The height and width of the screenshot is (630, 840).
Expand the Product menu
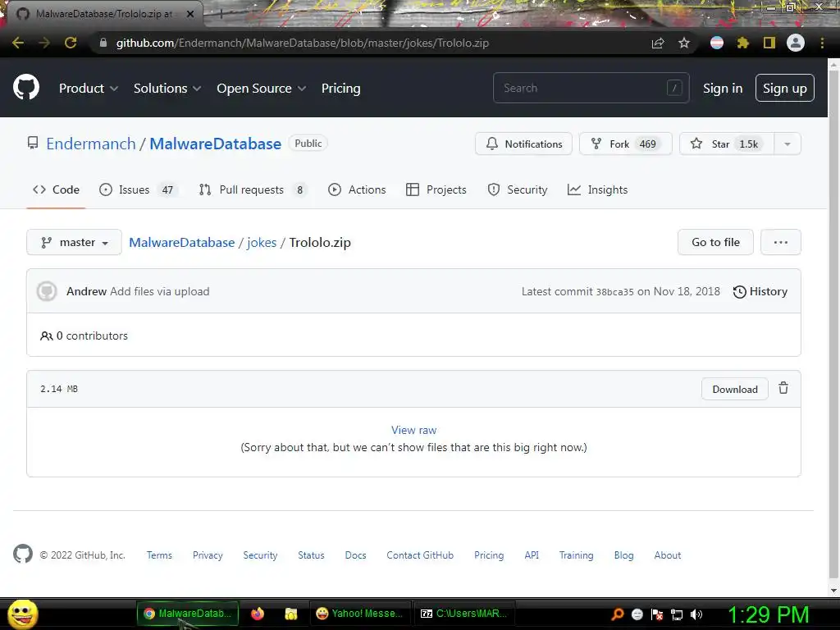click(89, 89)
